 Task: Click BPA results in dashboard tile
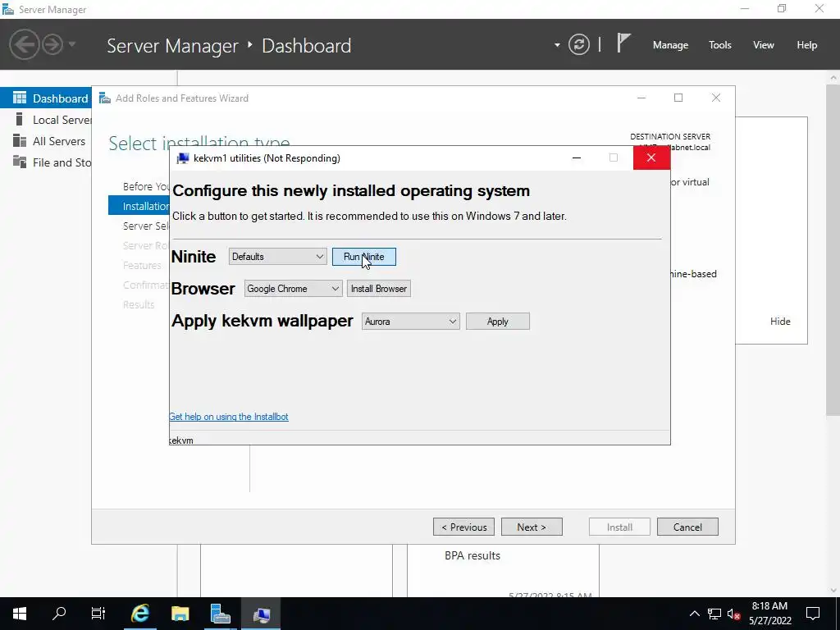pos(472,555)
